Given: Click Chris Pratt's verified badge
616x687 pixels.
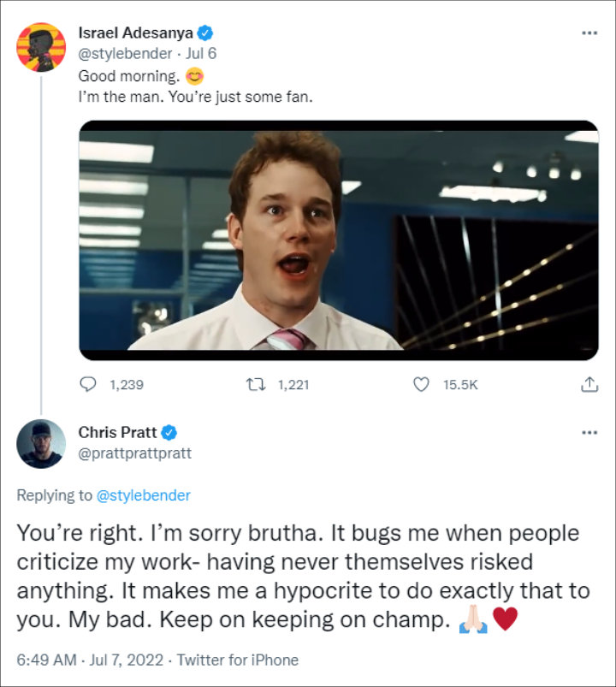Looking at the screenshot, I should (x=169, y=432).
